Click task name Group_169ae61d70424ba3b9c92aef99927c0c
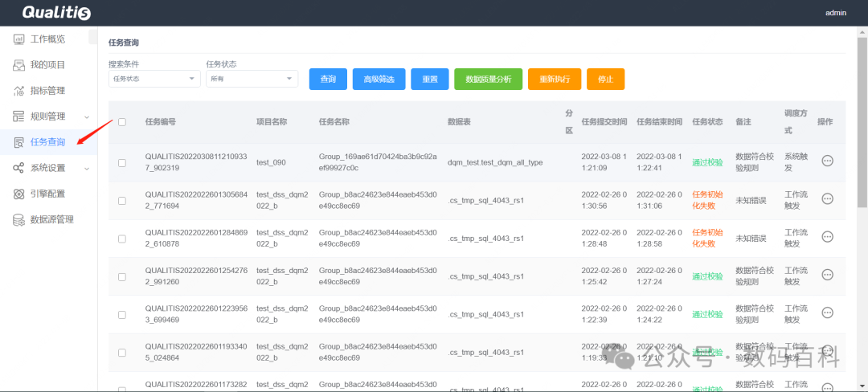The image size is (868, 392). click(378, 162)
